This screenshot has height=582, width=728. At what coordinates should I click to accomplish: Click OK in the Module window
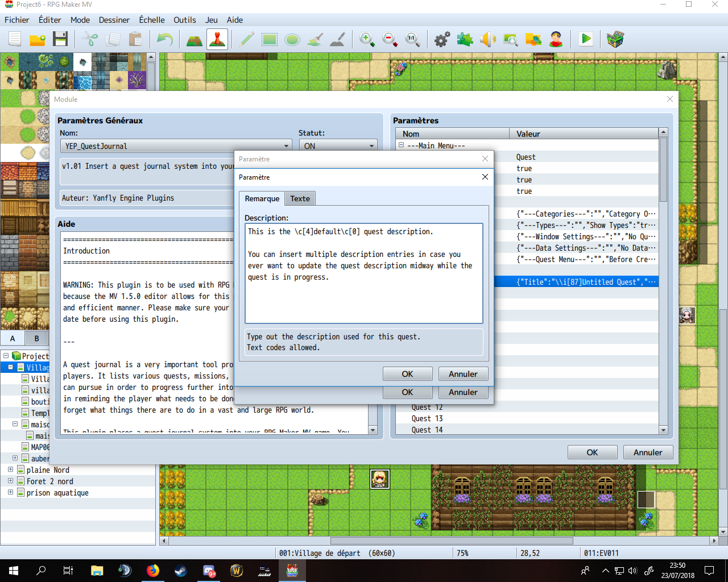[x=592, y=452]
